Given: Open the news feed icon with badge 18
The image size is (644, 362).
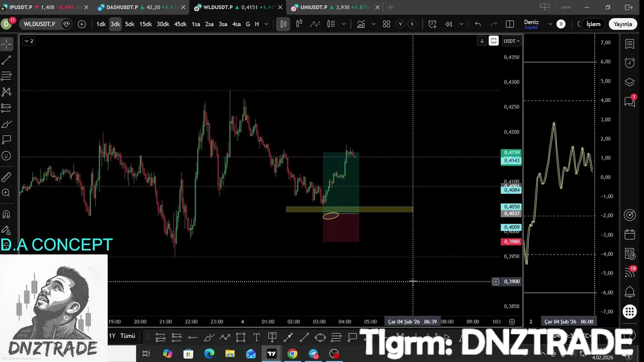Looking at the screenshot, I should pyautogui.click(x=629, y=273).
